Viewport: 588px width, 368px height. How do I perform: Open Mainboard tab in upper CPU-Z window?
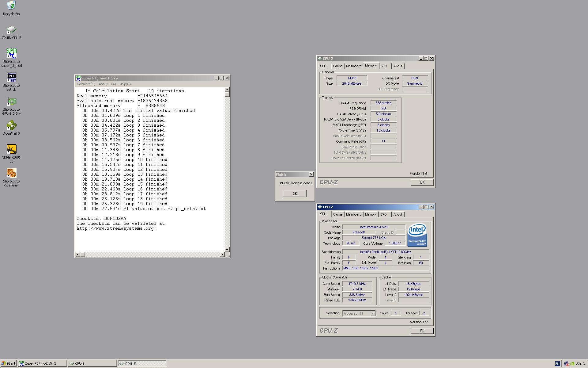354,66
